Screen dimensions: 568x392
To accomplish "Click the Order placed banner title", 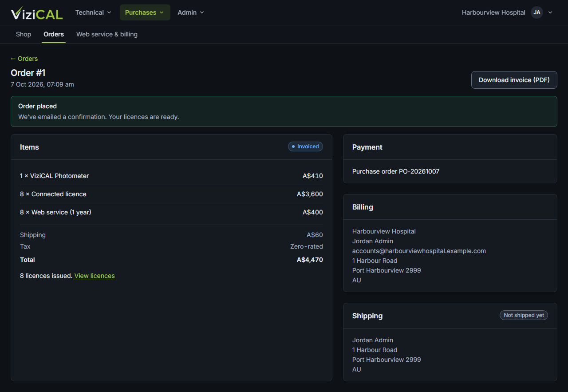I will click(37, 106).
